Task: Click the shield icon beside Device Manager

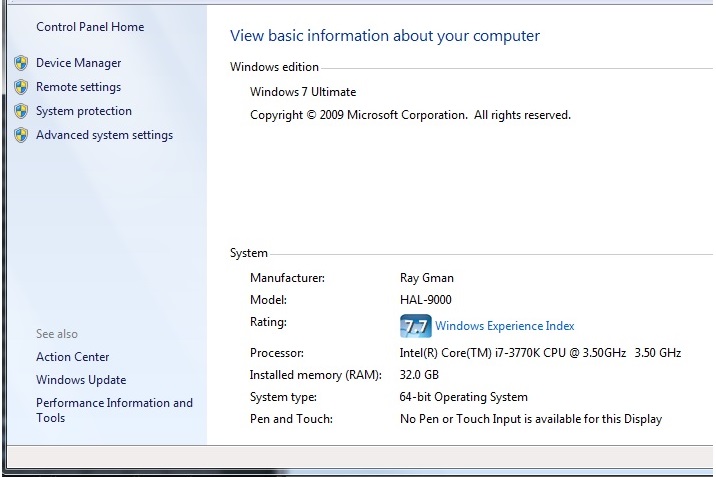Action: click(x=21, y=63)
